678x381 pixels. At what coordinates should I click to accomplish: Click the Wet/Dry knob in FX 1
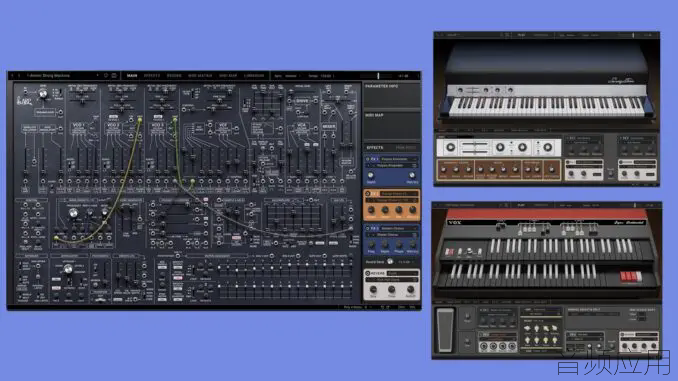point(412,176)
